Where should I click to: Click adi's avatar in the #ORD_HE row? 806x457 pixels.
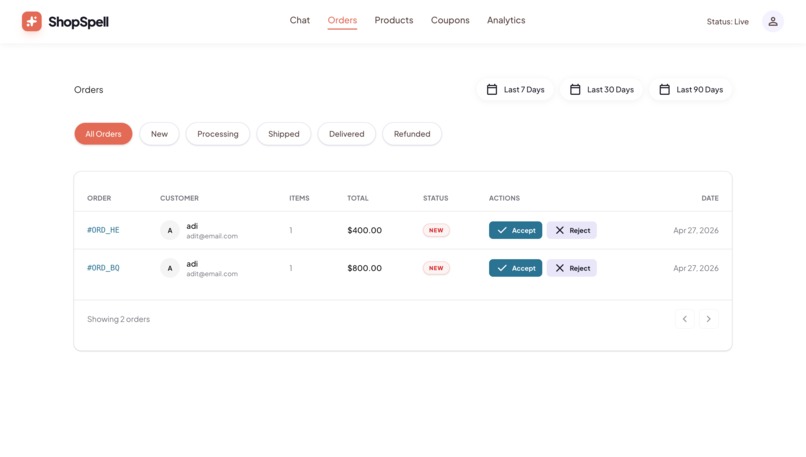click(x=170, y=230)
